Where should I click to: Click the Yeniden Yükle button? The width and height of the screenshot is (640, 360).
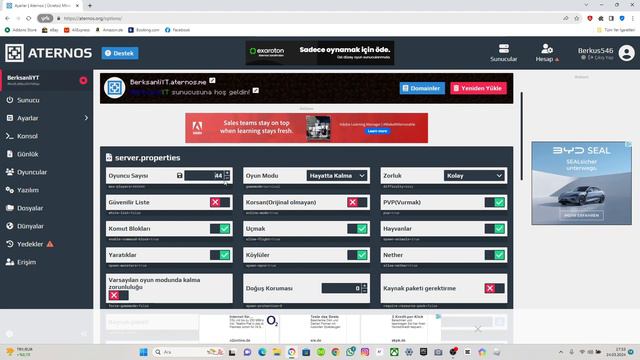pos(478,88)
